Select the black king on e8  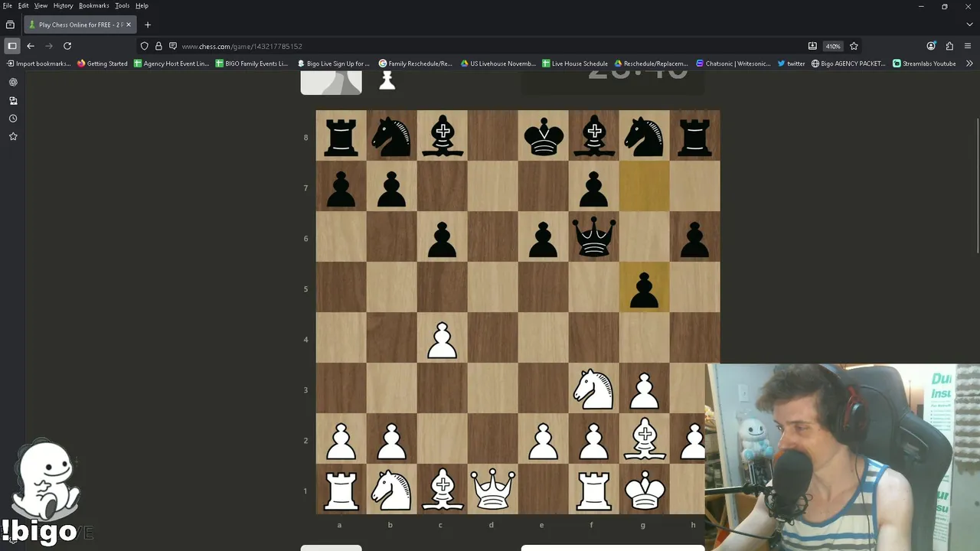coord(544,135)
